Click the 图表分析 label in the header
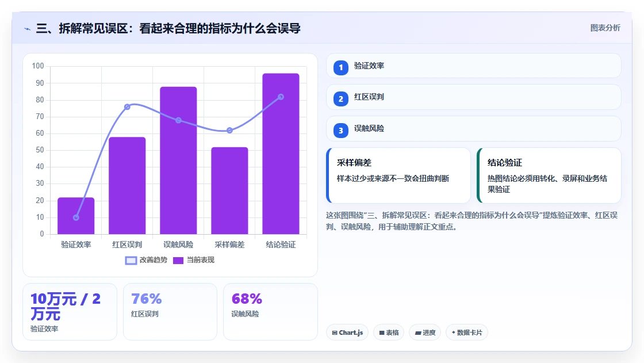 pyautogui.click(x=605, y=28)
